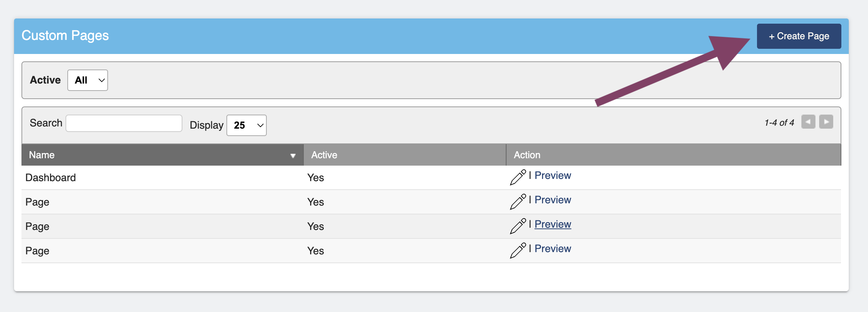Click the Name column sort arrow

(x=293, y=156)
